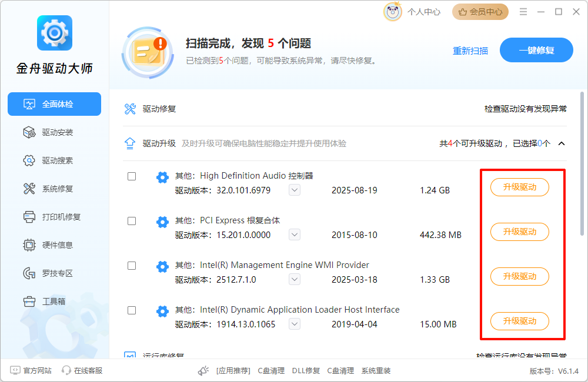Click 重新扫描 to rescan the system
The image size is (588, 382).
470,51
